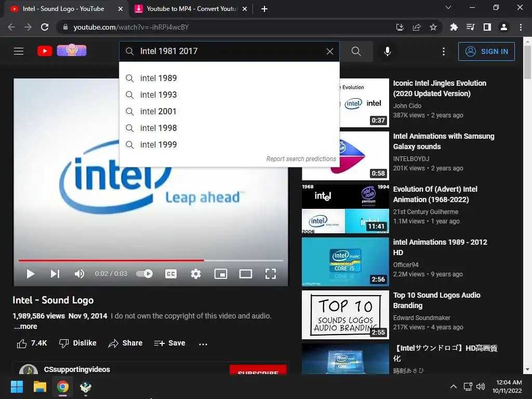Enable the miniplayer mode
Screen dimensions: 532x399
221,274
